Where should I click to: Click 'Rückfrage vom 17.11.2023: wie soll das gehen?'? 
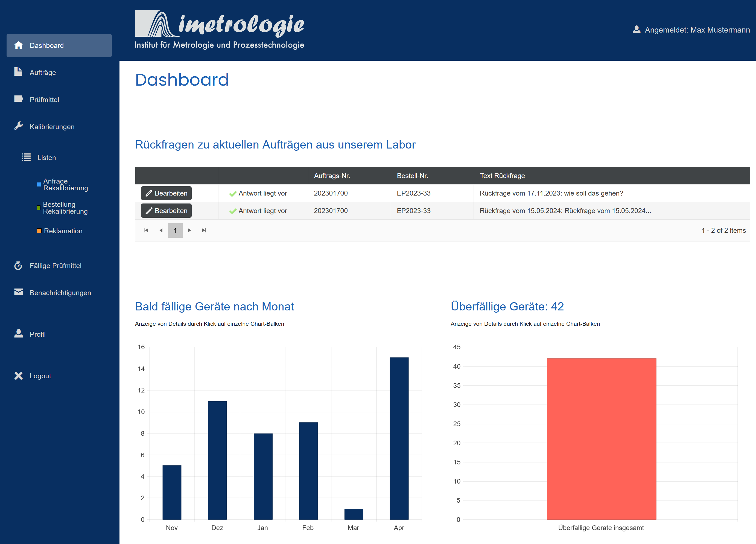point(551,193)
